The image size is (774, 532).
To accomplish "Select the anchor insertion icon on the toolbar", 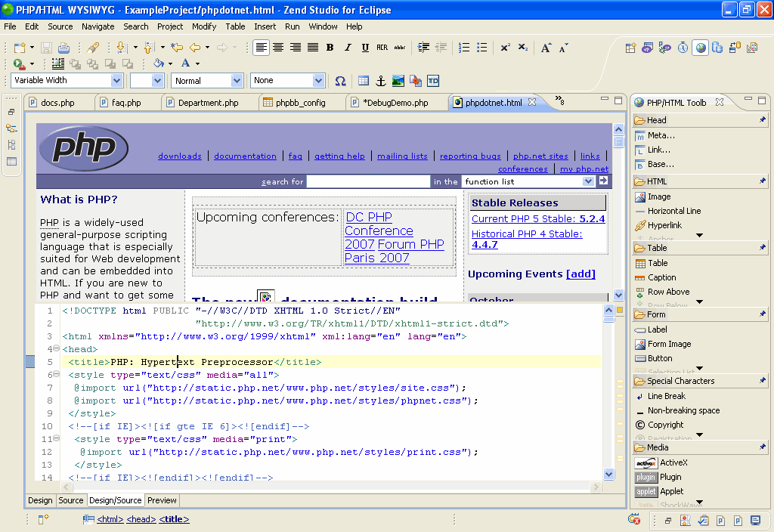I will (x=380, y=80).
